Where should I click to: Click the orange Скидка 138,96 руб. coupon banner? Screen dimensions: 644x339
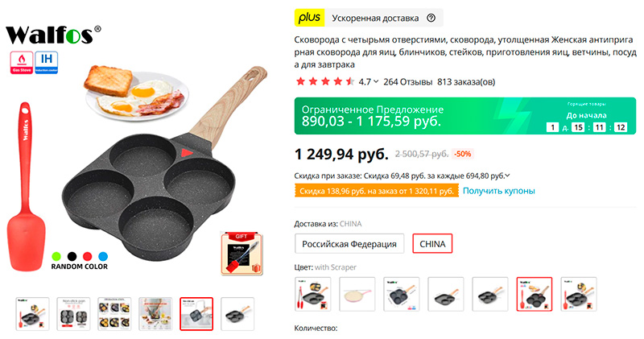(x=377, y=191)
